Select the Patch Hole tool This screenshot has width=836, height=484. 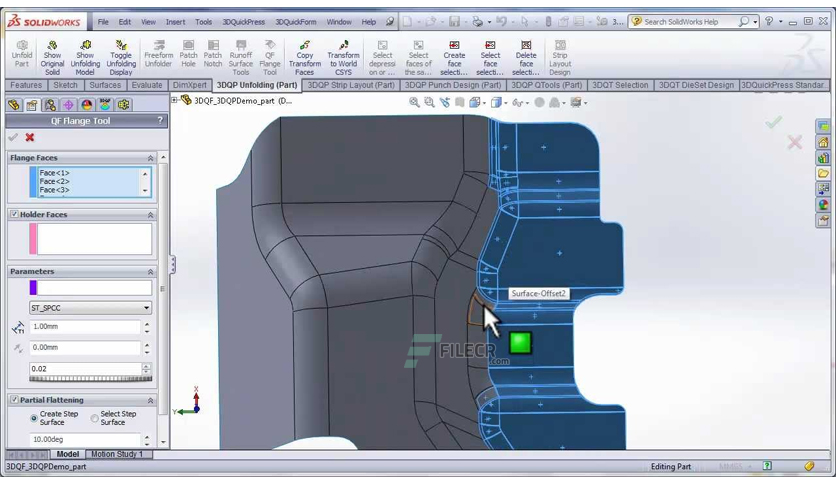(188, 53)
